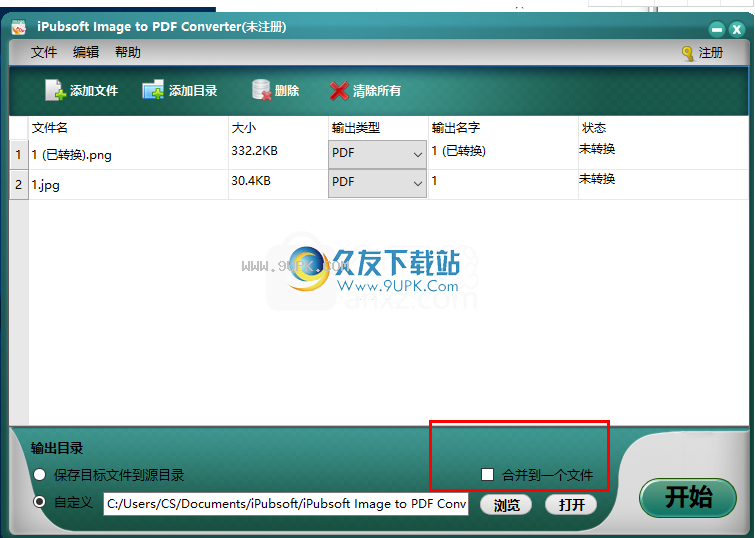755x538 pixels.
Task: Click the iPubsoft app logo in title bar
Action: pyautogui.click(x=19, y=27)
